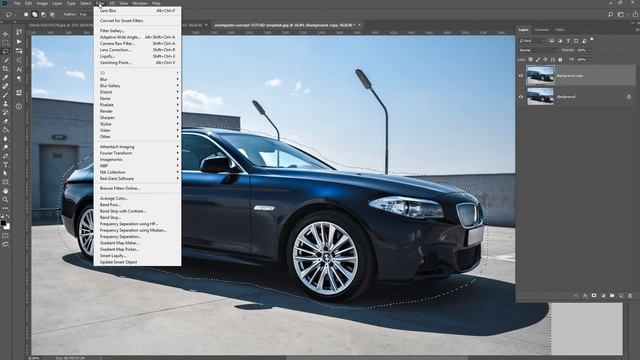Open the Actions play-arrow panel icon
This screenshot has height=360, width=640.
coord(19,42)
